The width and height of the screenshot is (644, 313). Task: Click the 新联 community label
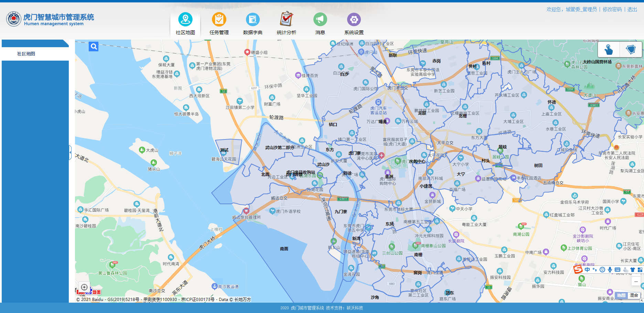tap(393, 55)
